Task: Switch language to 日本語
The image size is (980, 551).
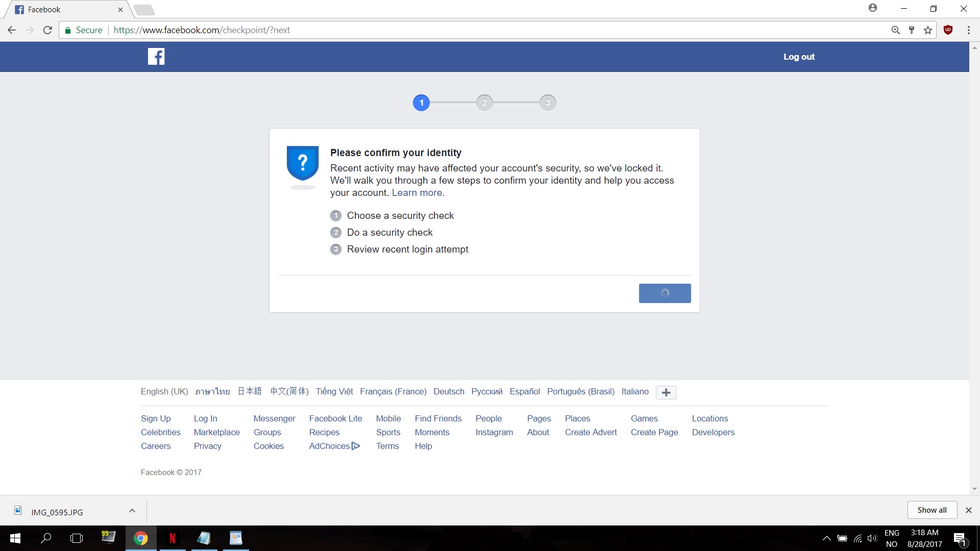Action: pos(250,391)
